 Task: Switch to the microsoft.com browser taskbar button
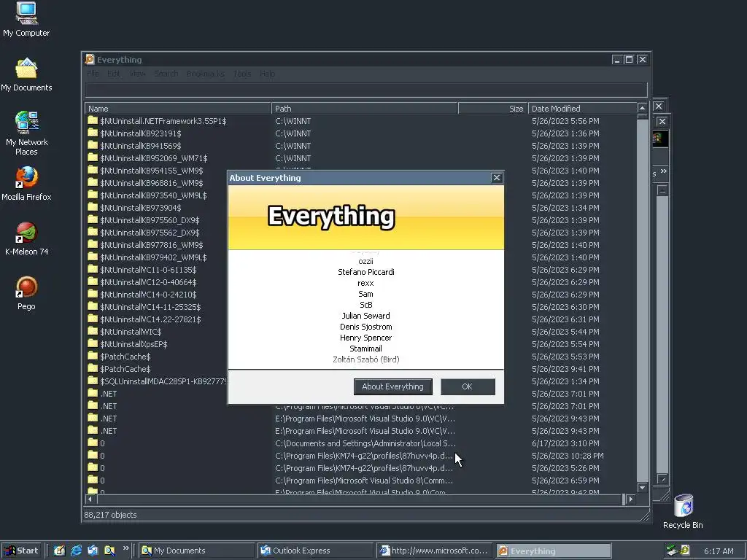click(x=433, y=551)
